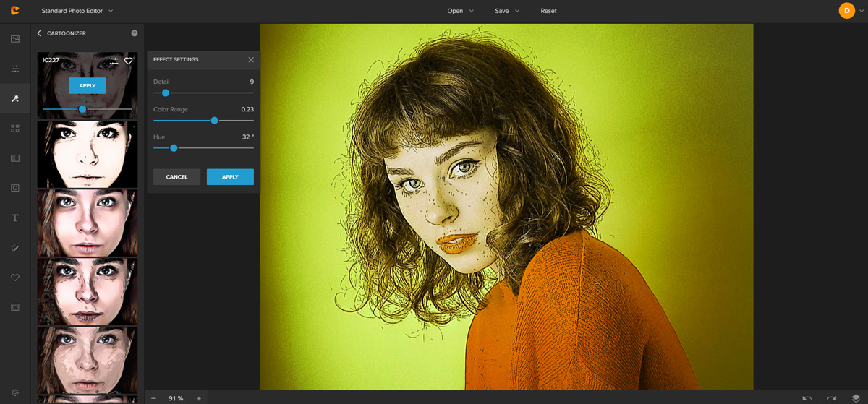Go back from the Cartoonizer panel
The image size is (868, 404).
click(x=40, y=33)
